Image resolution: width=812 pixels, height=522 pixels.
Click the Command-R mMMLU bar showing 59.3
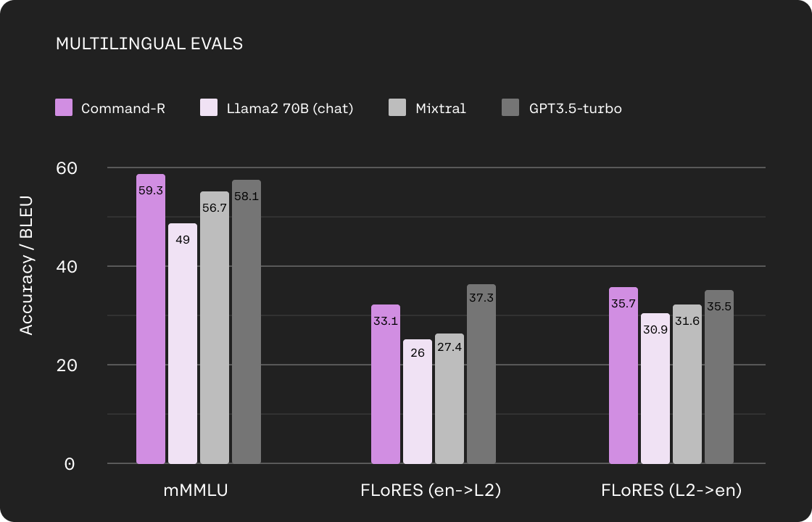[151, 319]
